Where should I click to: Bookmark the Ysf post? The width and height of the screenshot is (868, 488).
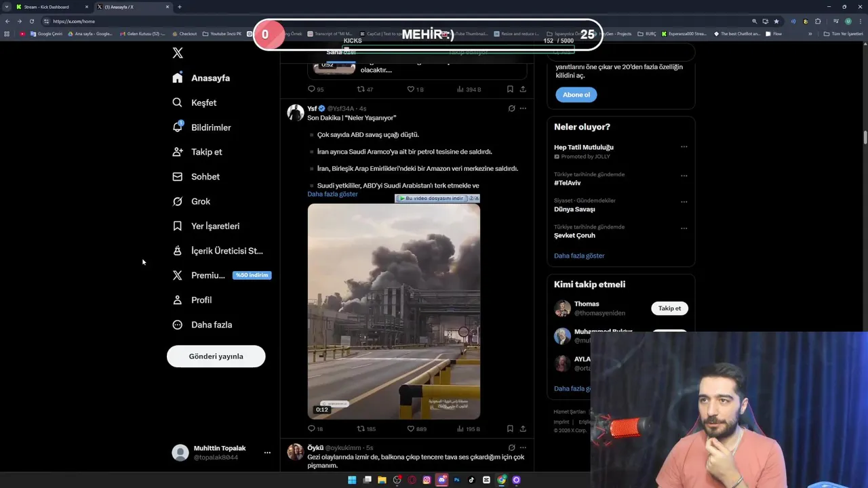point(510,429)
